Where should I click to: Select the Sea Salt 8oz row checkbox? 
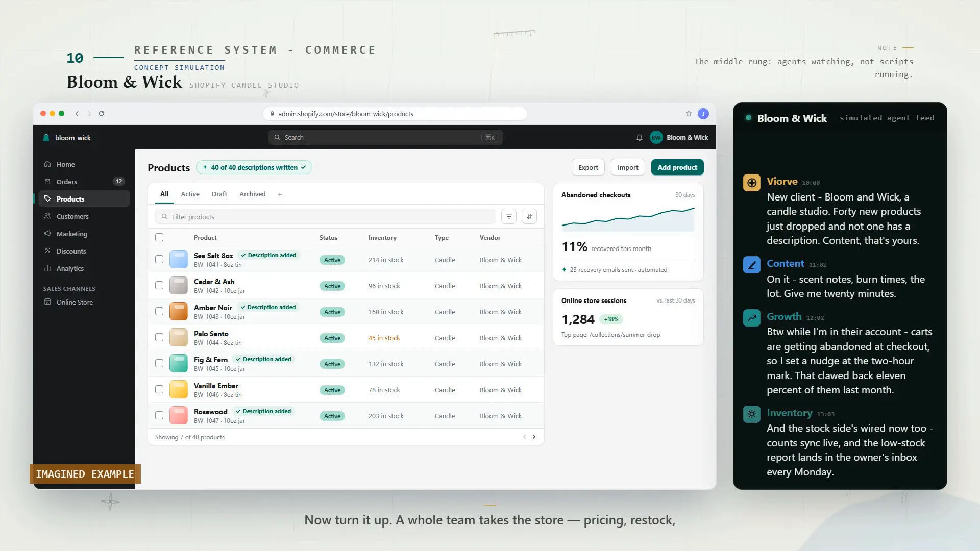[x=159, y=260]
